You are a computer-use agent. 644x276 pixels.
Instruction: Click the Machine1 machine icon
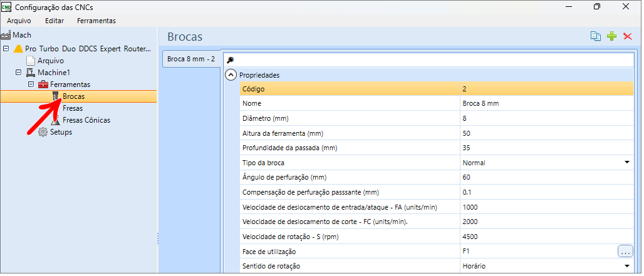pyautogui.click(x=31, y=73)
